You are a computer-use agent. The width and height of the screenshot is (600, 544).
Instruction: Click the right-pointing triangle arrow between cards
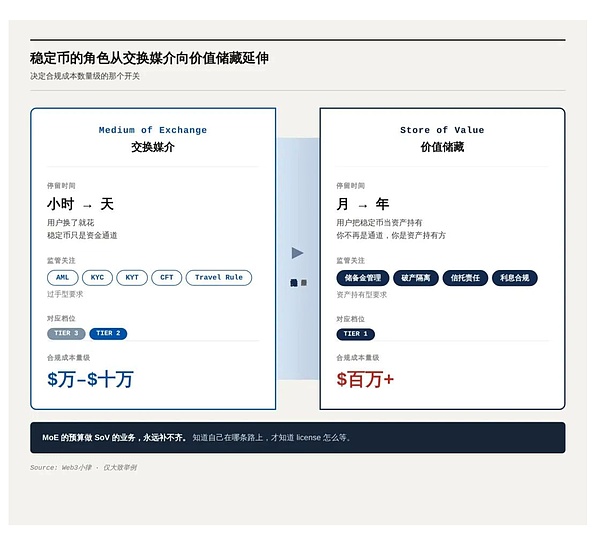point(297,252)
